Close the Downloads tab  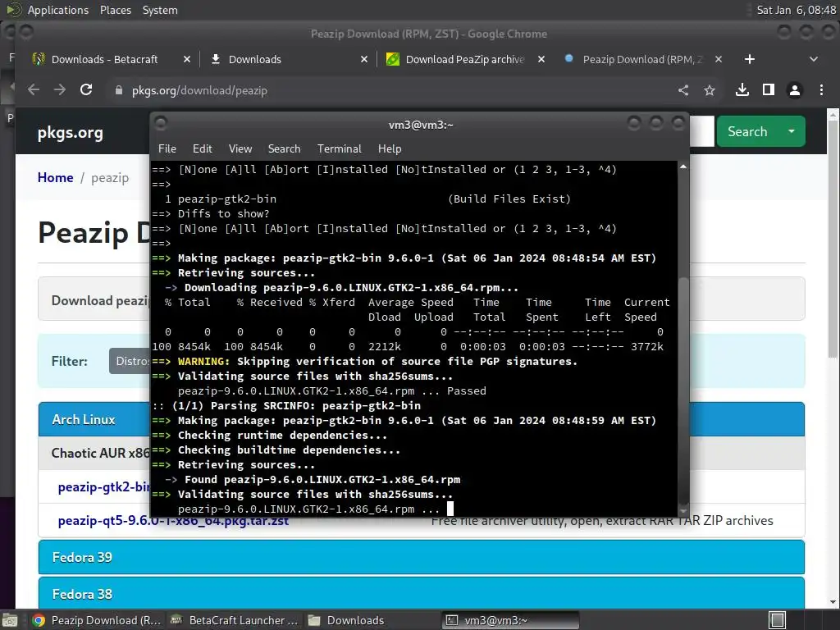coord(364,59)
